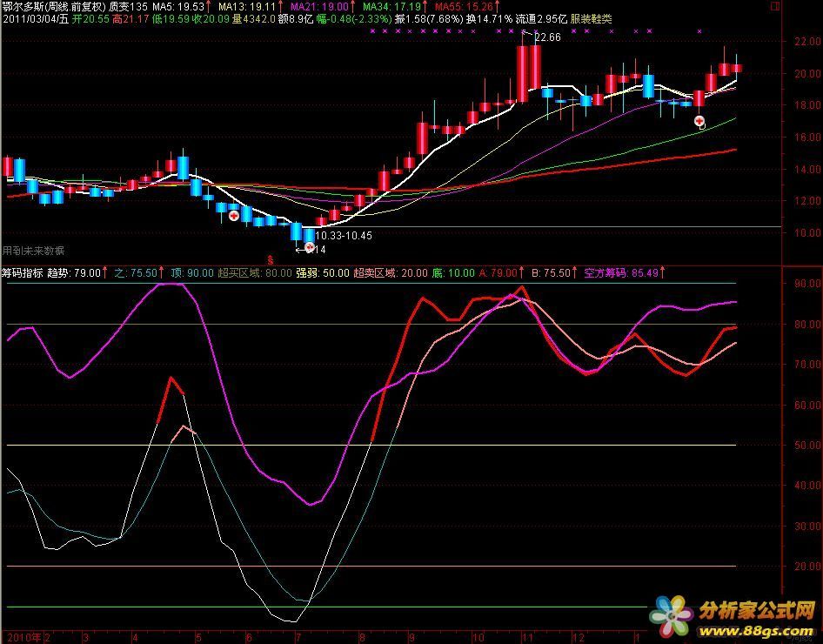Click the 底: 10.00 value
This screenshot has height=644, width=823.
click(453, 273)
